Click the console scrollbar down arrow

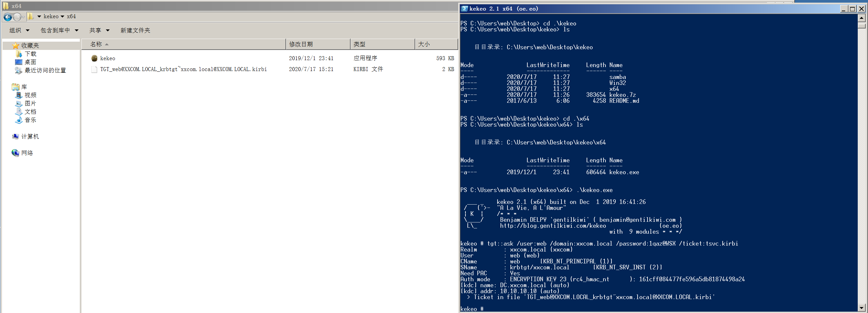pyautogui.click(x=861, y=308)
